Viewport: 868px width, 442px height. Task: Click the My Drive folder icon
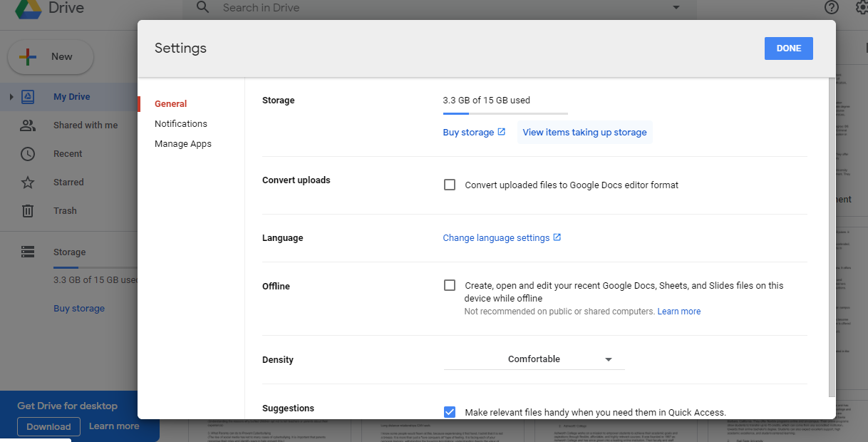(x=28, y=97)
